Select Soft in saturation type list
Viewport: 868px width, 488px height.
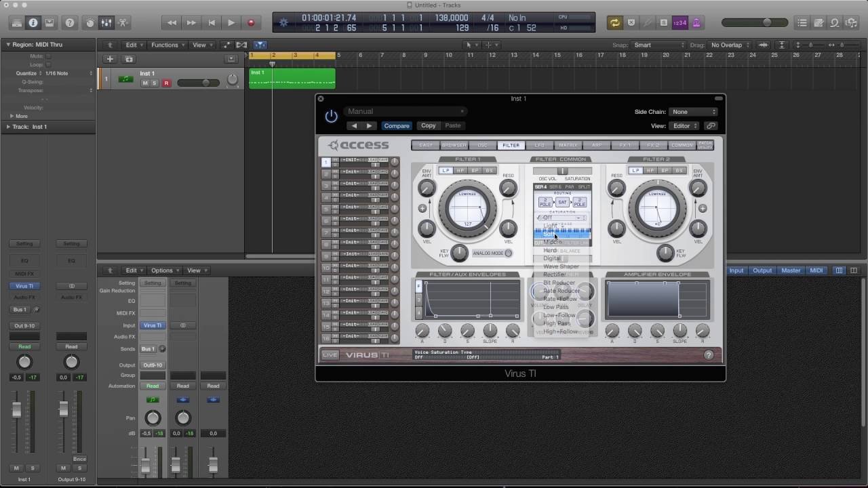pyautogui.click(x=562, y=234)
